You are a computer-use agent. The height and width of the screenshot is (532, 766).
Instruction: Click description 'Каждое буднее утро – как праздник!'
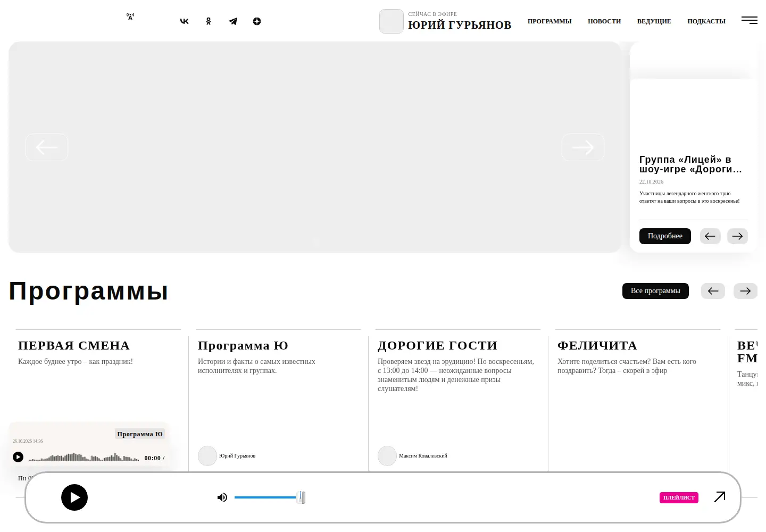(x=76, y=362)
